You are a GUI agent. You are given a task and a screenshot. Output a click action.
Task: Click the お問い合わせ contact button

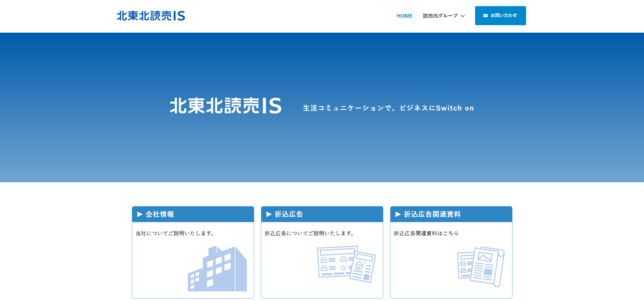click(500, 16)
